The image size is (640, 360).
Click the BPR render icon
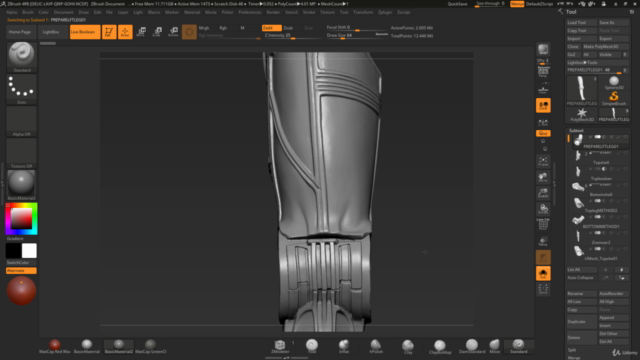click(543, 50)
